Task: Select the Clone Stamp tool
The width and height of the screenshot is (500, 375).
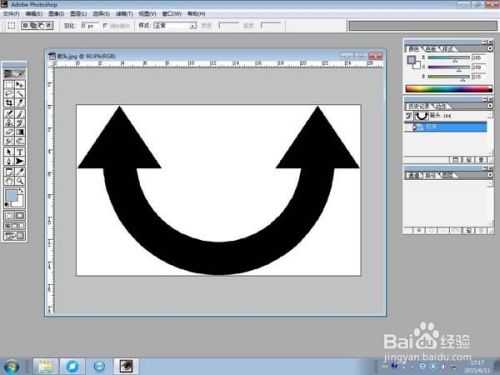Action: tap(9, 123)
